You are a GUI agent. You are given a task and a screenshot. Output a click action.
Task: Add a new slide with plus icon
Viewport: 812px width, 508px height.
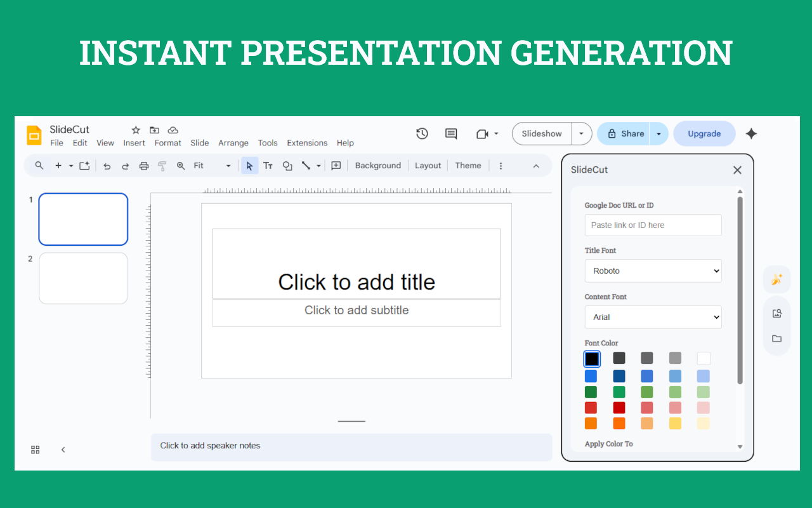[58, 166]
